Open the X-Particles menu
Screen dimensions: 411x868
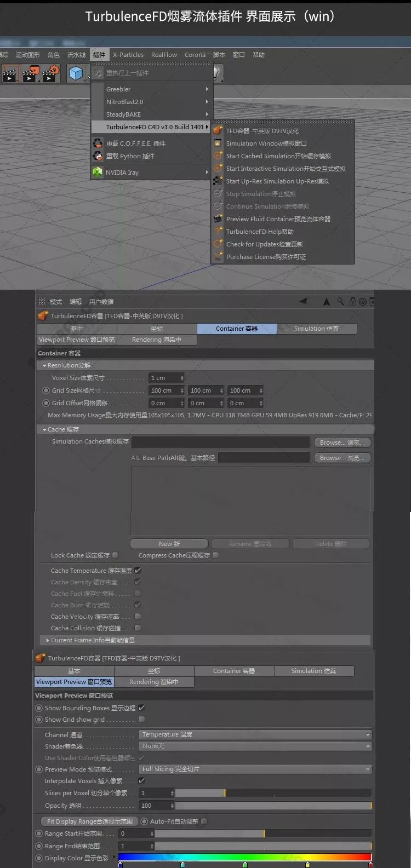(128, 55)
